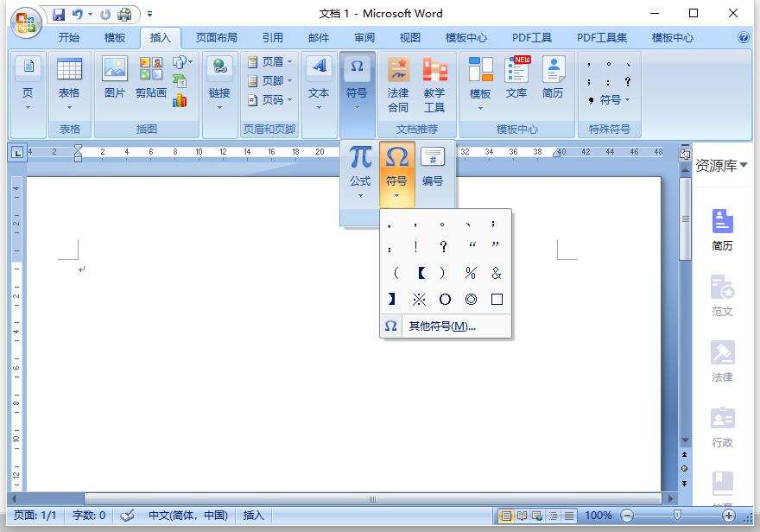
Task: Open the 表格 table dropdown
Action: [x=69, y=83]
